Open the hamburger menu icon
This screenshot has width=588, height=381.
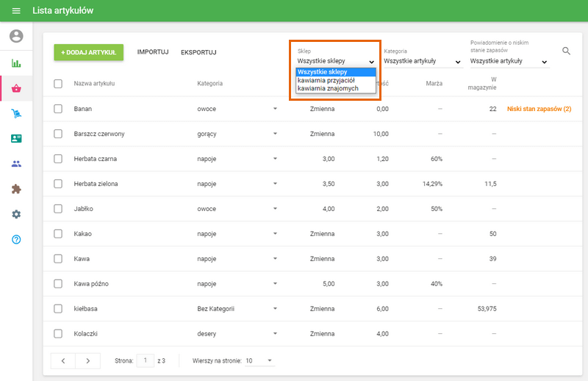16,11
